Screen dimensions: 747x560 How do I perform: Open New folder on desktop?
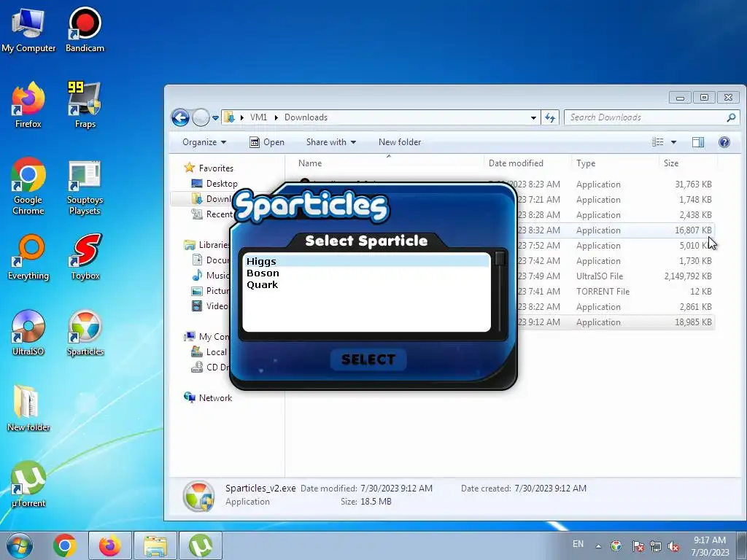coord(28,408)
